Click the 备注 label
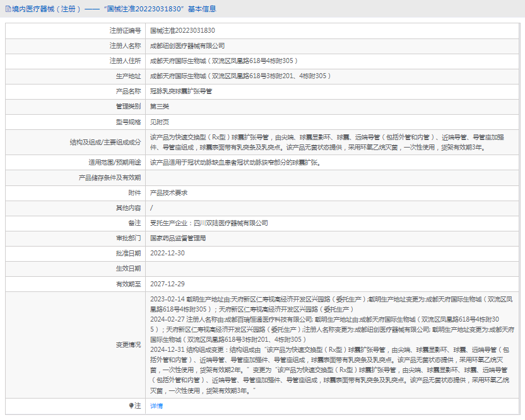Image resolution: width=525 pixels, height=420 pixels. (x=134, y=223)
